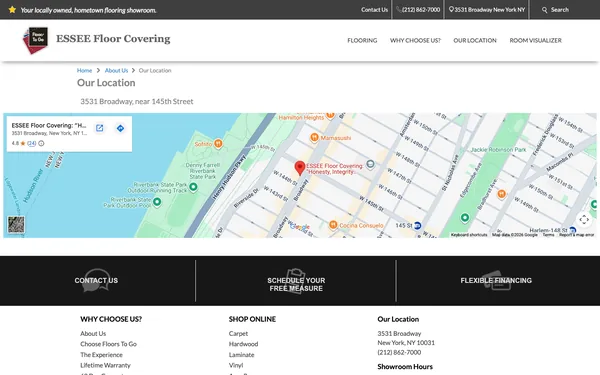The height and width of the screenshot is (375, 600).
Task: Open map in new window icon
Action: click(99, 128)
